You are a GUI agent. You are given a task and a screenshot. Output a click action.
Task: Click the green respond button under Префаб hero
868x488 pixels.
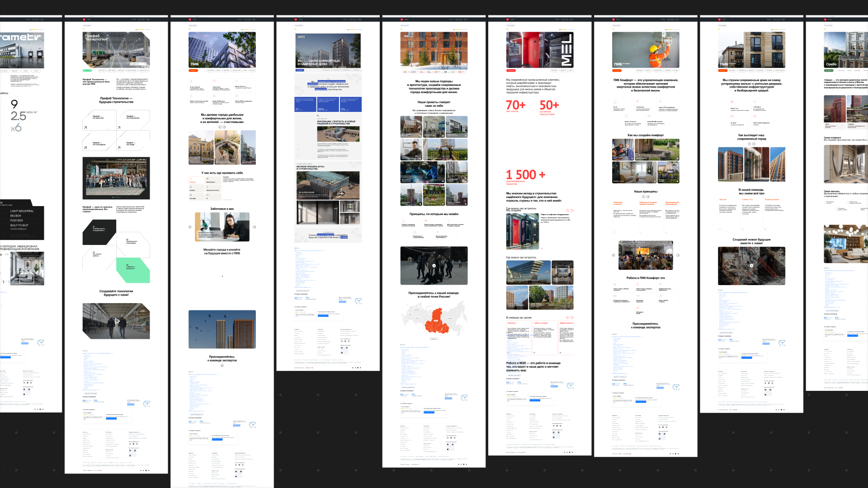[x=87, y=70]
